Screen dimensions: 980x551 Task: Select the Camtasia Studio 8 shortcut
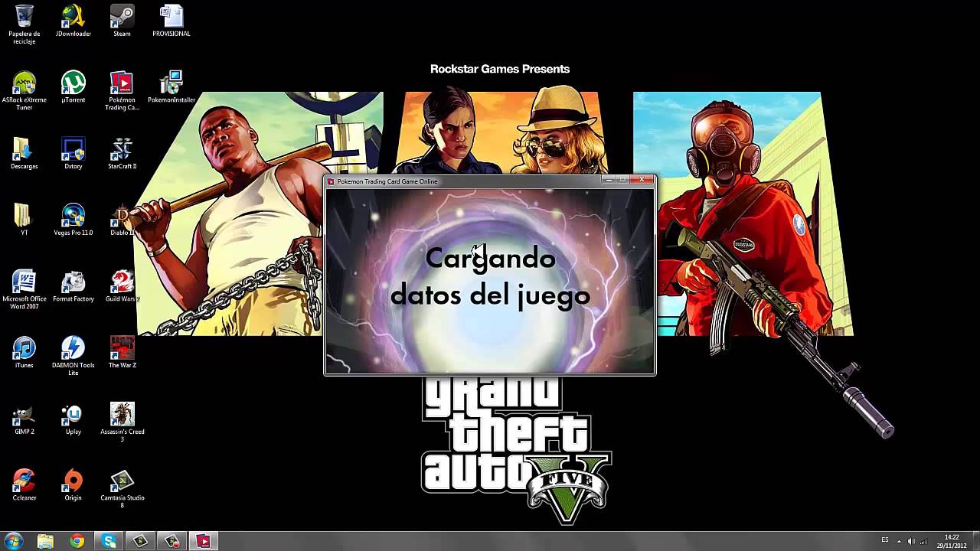coord(122,489)
